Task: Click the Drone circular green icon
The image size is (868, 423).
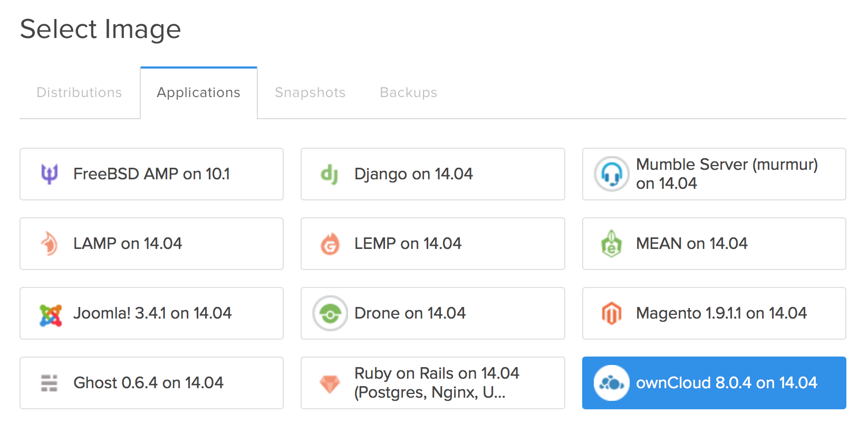Action: point(330,313)
